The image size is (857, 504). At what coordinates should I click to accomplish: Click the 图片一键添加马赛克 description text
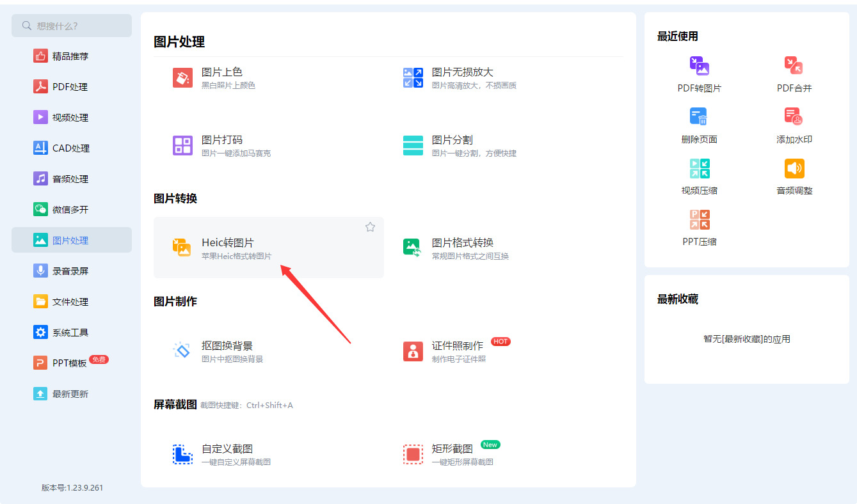point(236,154)
